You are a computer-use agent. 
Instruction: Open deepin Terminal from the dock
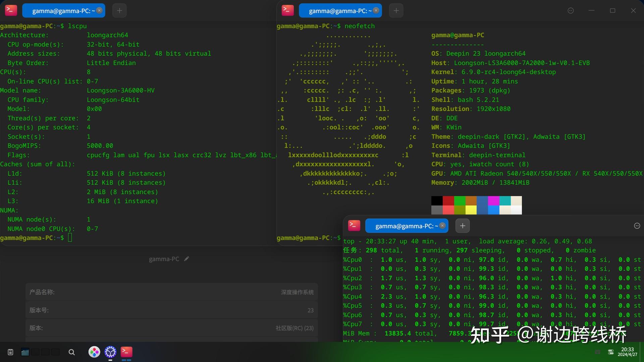pos(126,352)
